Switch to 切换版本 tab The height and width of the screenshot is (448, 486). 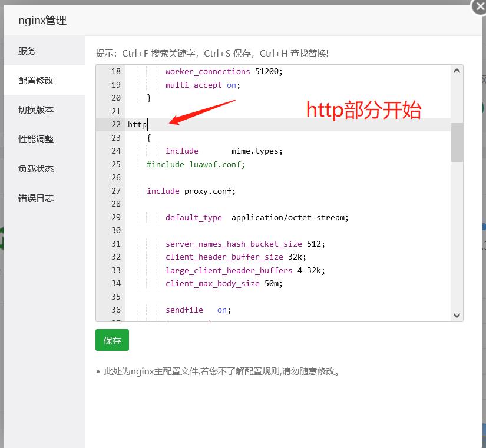36,110
